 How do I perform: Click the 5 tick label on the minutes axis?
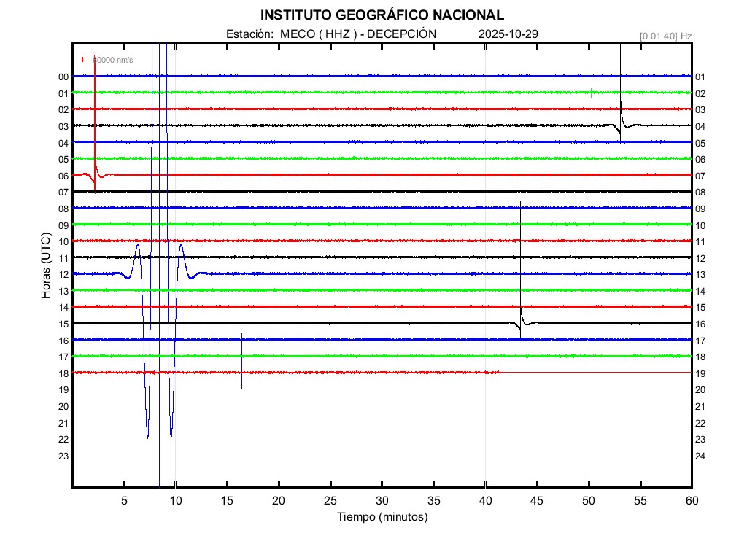click(124, 501)
